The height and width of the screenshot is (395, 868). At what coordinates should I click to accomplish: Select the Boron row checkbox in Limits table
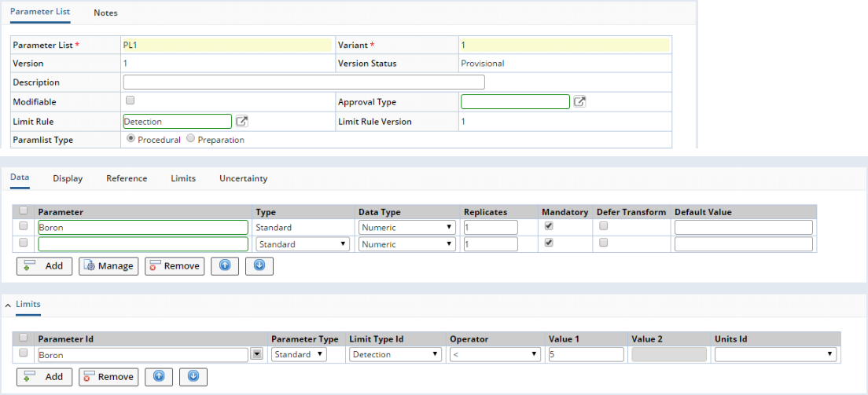click(x=24, y=353)
